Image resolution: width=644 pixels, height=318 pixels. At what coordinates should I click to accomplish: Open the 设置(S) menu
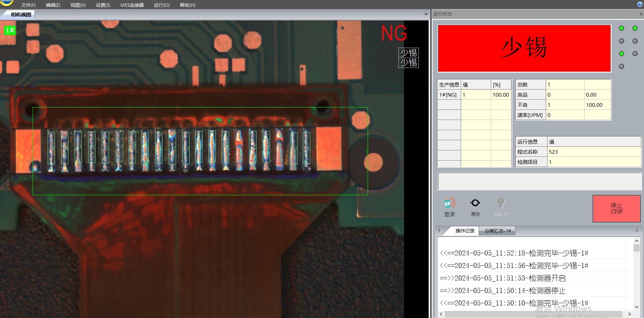click(x=103, y=5)
